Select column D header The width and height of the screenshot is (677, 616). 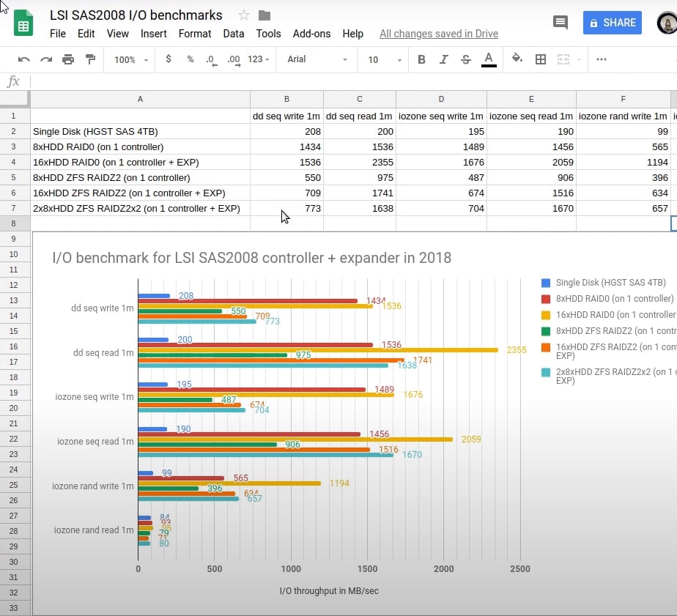coord(441,100)
